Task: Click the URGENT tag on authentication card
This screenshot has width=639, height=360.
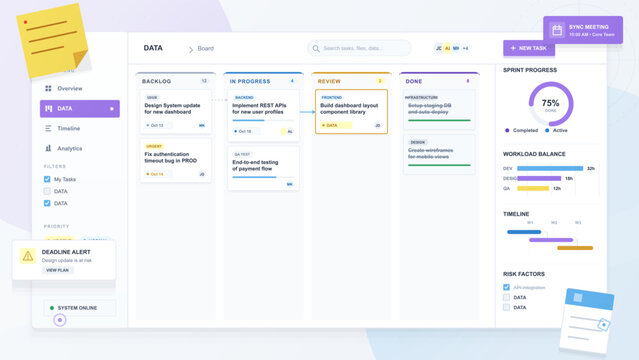Action: click(154, 146)
